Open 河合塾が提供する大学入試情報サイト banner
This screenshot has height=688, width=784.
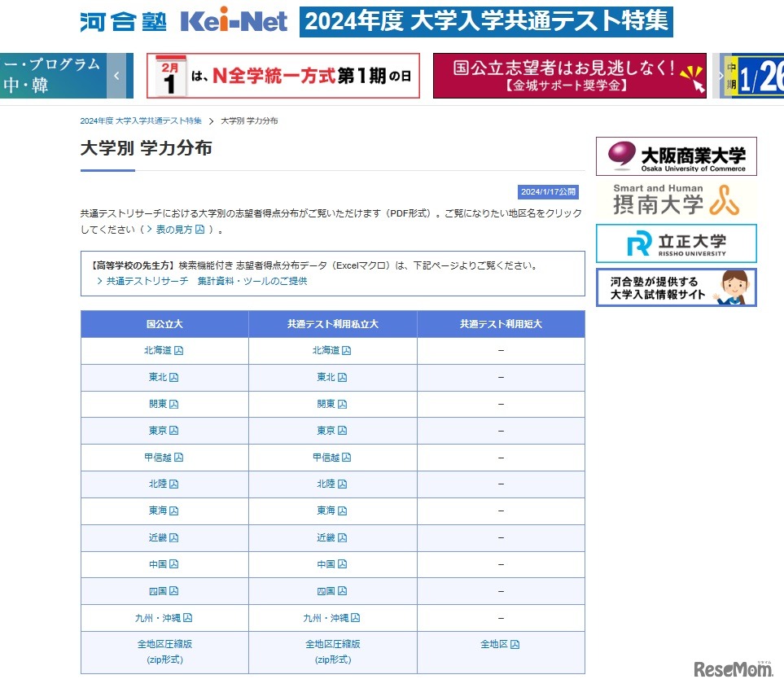[x=677, y=287]
